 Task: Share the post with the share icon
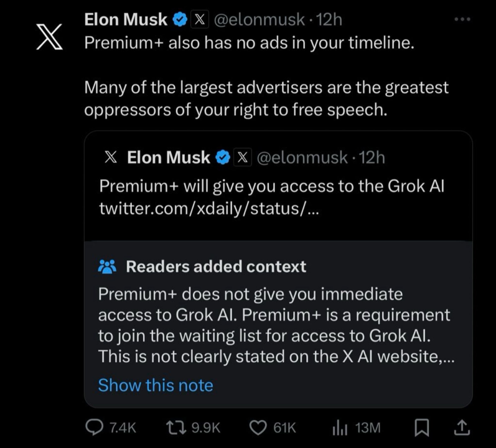pyautogui.click(x=462, y=427)
